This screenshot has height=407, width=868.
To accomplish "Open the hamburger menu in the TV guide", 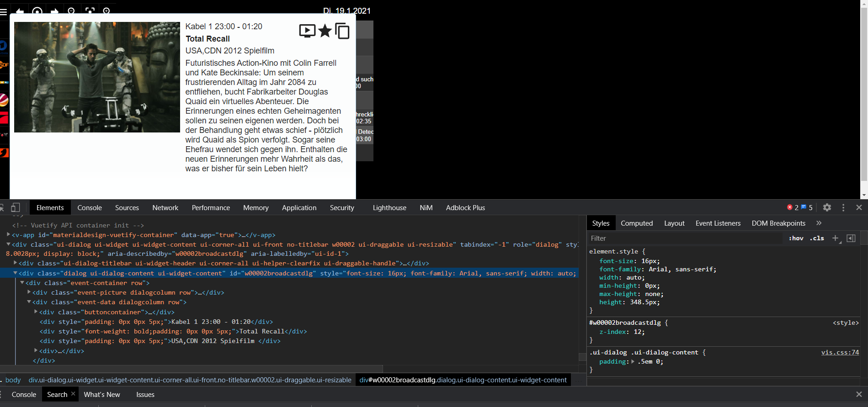I will pos(4,12).
